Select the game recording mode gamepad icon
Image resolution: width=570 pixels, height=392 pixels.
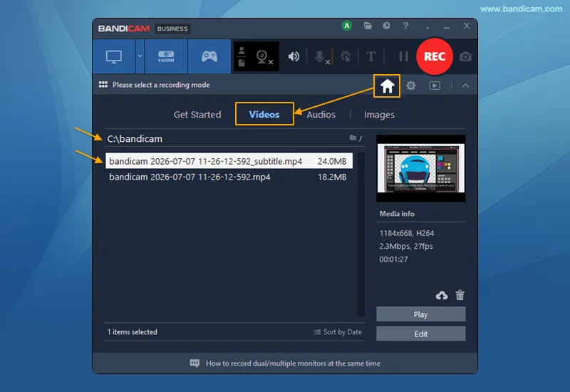[209, 57]
